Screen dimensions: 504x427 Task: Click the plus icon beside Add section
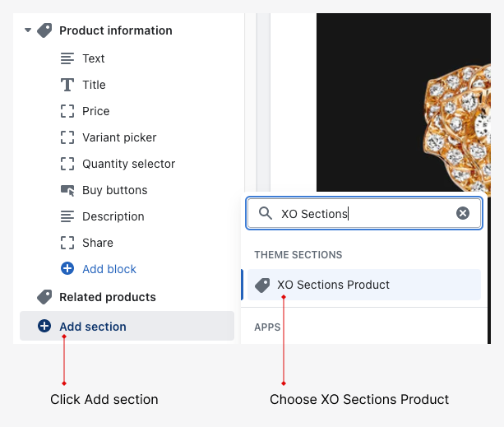(45, 327)
